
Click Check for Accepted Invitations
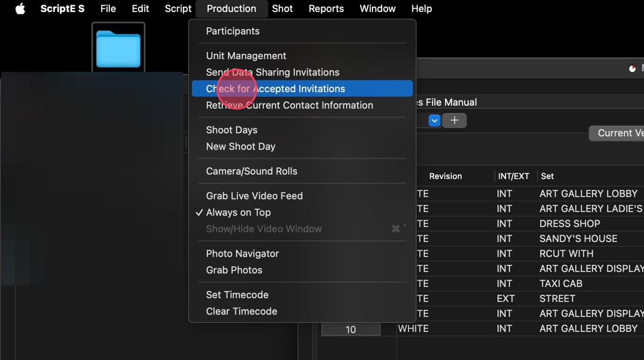(275, 89)
